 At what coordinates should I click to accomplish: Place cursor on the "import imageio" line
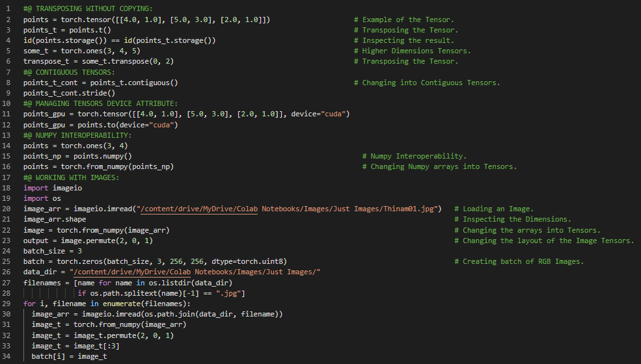53,188
